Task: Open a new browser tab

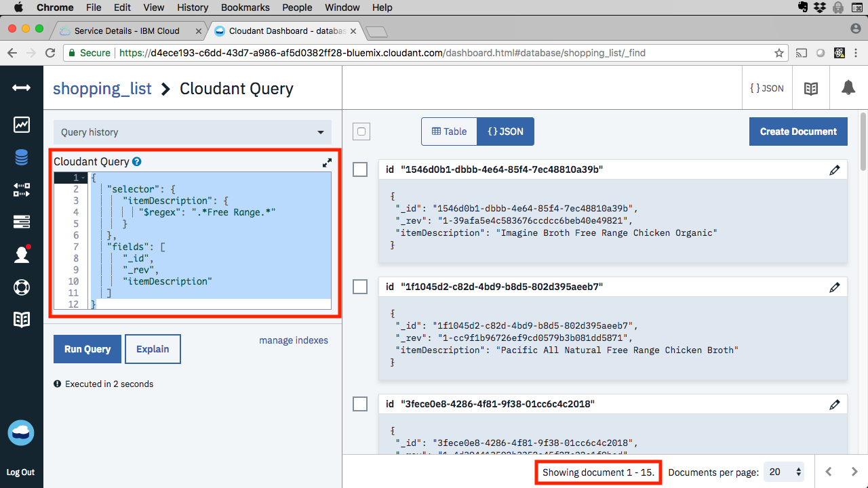Action: pos(376,31)
